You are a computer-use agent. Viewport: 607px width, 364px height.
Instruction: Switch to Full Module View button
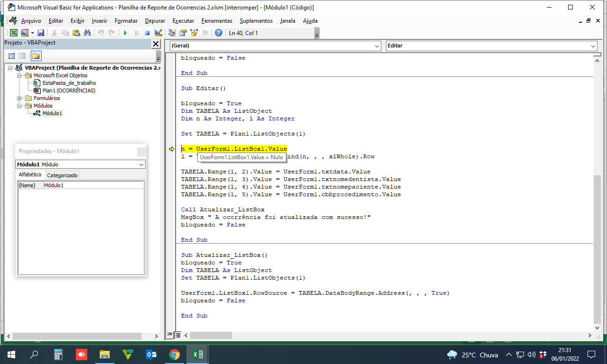pos(177,335)
